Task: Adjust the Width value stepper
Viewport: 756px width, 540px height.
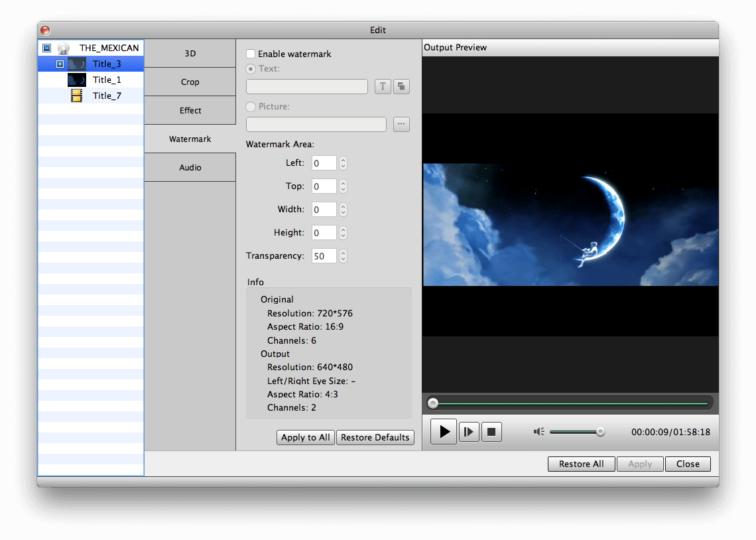Action: click(x=343, y=209)
